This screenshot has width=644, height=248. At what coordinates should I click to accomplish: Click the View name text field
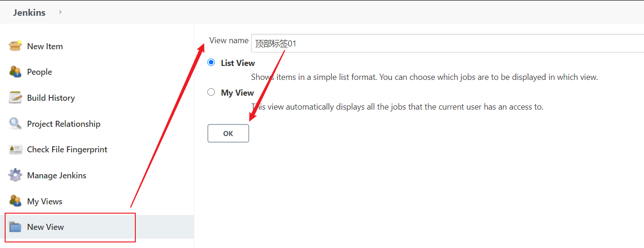[x=446, y=44]
